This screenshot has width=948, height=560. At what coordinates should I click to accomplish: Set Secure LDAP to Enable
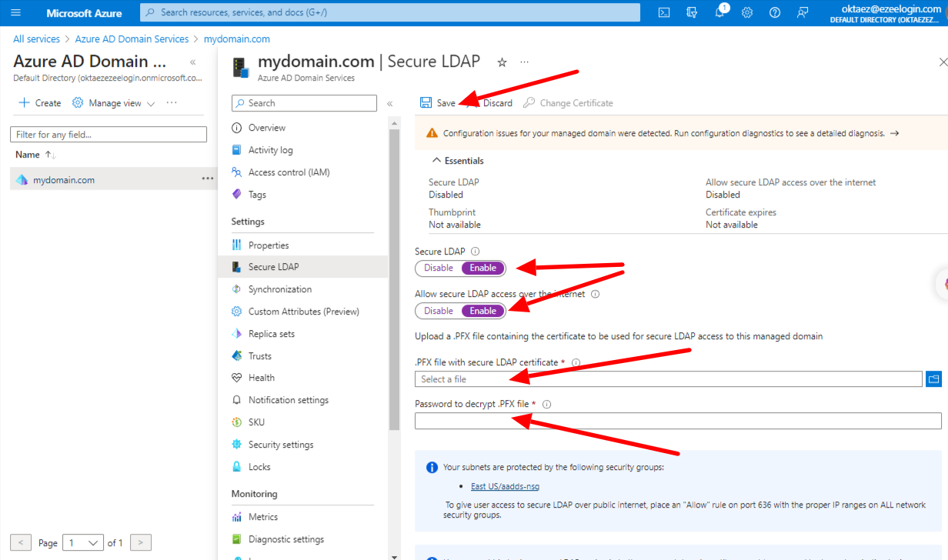[483, 268]
